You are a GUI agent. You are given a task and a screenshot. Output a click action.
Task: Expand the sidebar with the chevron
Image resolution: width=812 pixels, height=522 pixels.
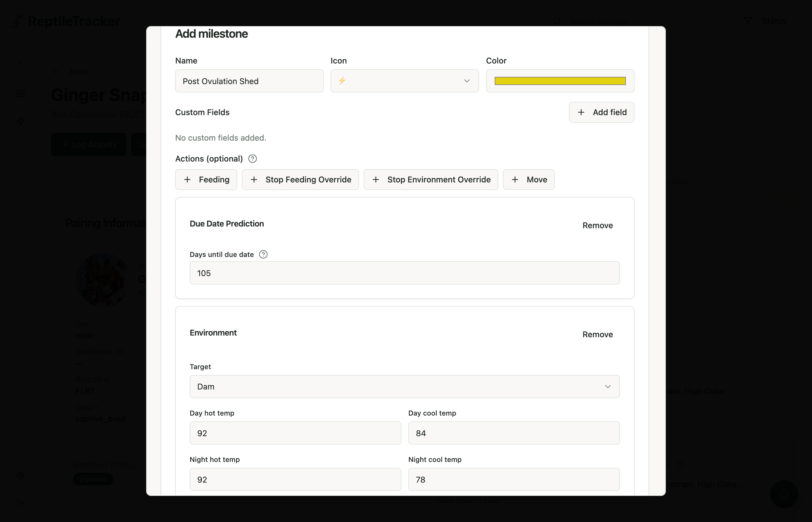[20, 62]
